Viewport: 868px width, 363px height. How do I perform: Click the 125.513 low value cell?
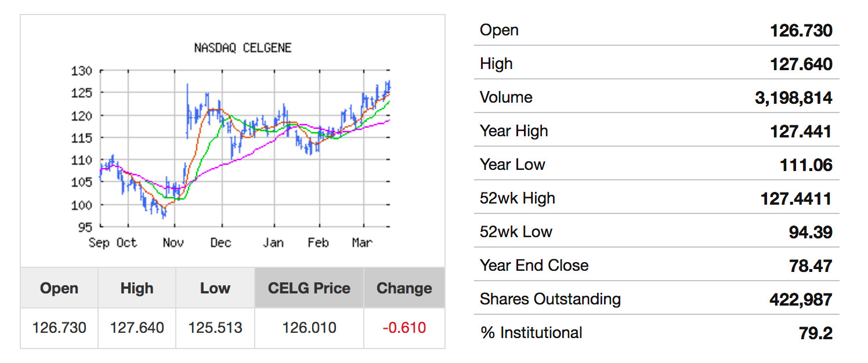pos(215,328)
